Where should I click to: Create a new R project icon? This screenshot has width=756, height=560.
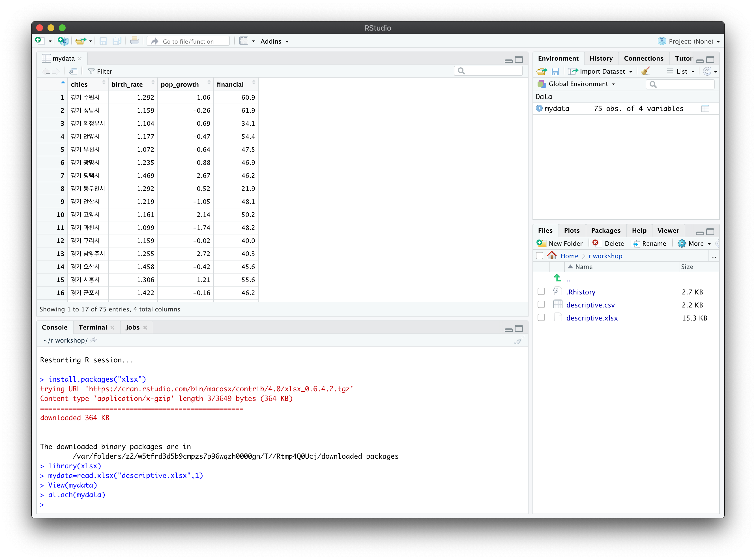[x=63, y=41]
